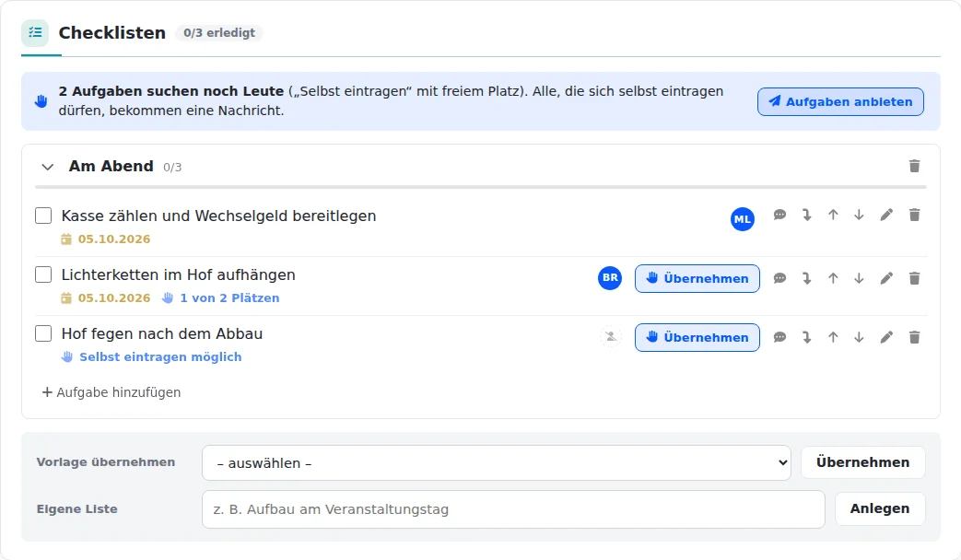Click the progress bar under 'Am Abend'
The height and width of the screenshot is (560, 961).
coord(481,186)
